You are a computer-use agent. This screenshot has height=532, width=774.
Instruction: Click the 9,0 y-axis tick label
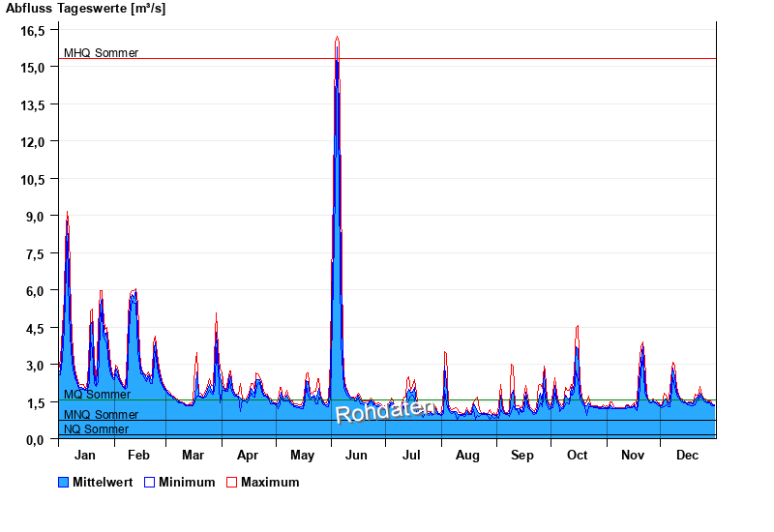click(x=34, y=217)
